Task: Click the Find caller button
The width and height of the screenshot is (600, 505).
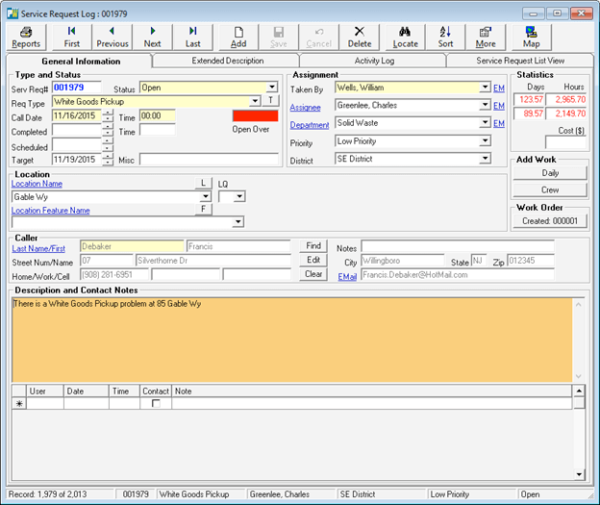Action: tap(313, 246)
